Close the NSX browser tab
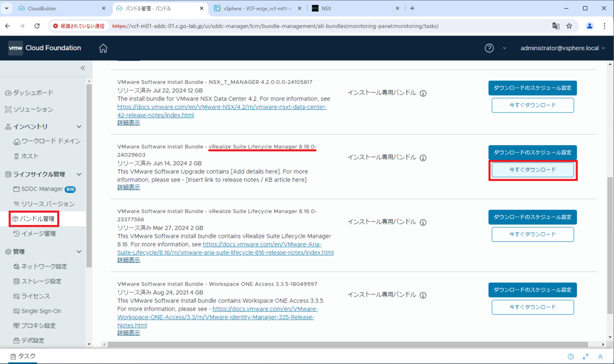This screenshot has height=364, width=614. [x=398, y=8]
